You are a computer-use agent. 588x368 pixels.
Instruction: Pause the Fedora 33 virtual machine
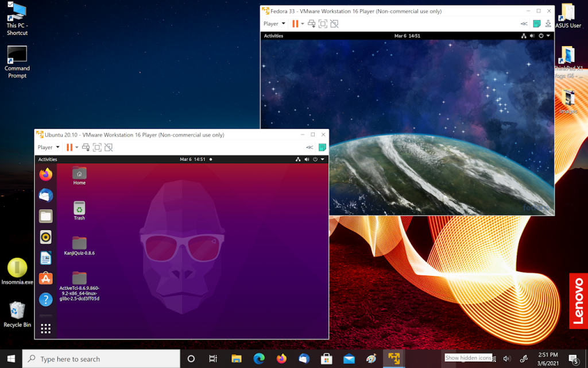pos(295,24)
